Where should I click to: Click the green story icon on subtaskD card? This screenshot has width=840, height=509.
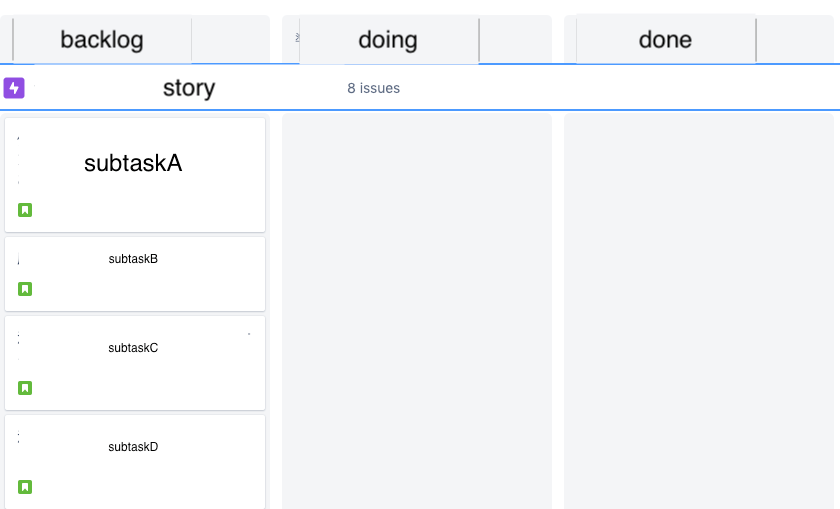[x=25, y=486]
